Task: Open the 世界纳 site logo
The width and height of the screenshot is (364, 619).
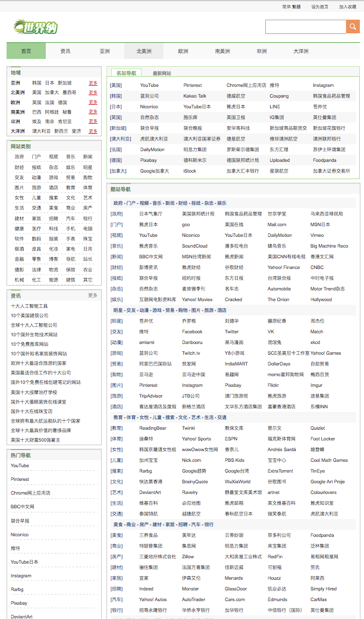Action: (36, 27)
